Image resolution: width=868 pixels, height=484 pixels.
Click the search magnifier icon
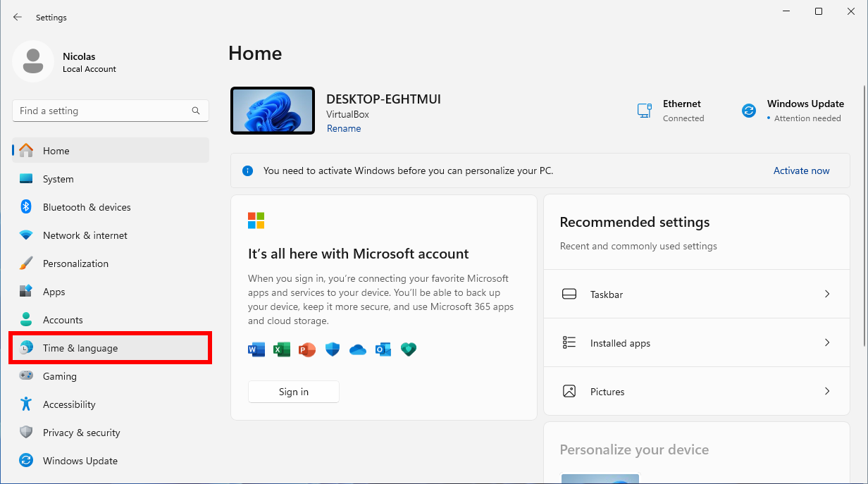tap(196, 111)
